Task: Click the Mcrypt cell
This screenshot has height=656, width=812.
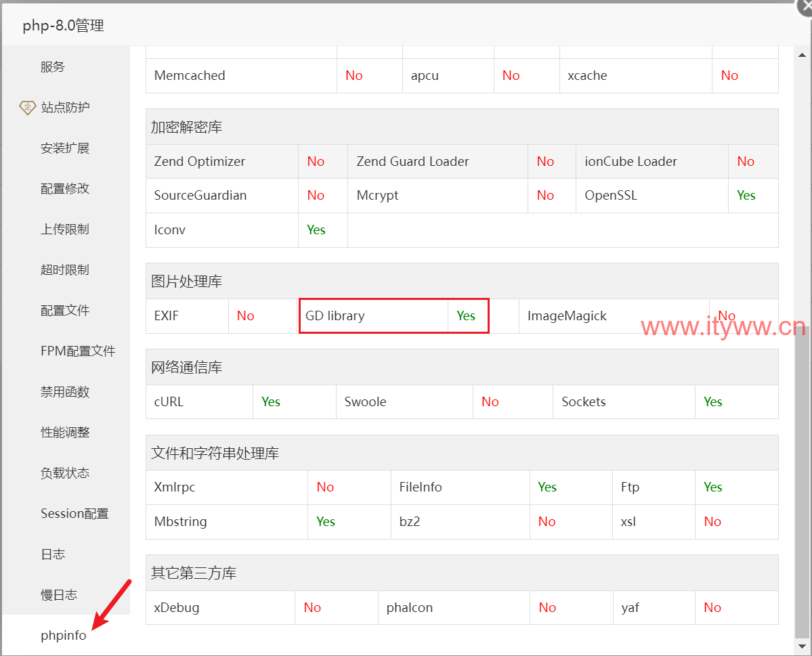Action: point(437,196)
